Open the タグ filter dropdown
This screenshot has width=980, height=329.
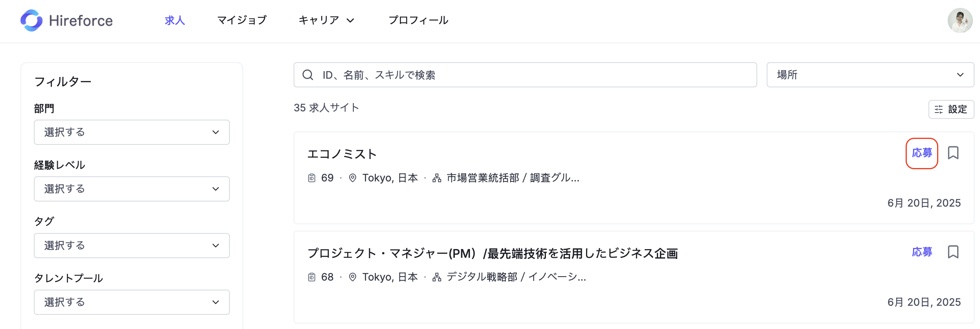point(132,246)
